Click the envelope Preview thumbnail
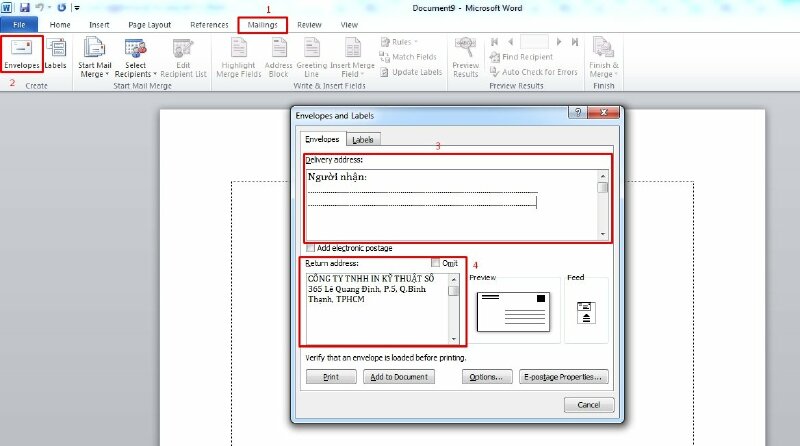Image resolution: width=800 pixels, height=446 pixels. pos(514,312)
